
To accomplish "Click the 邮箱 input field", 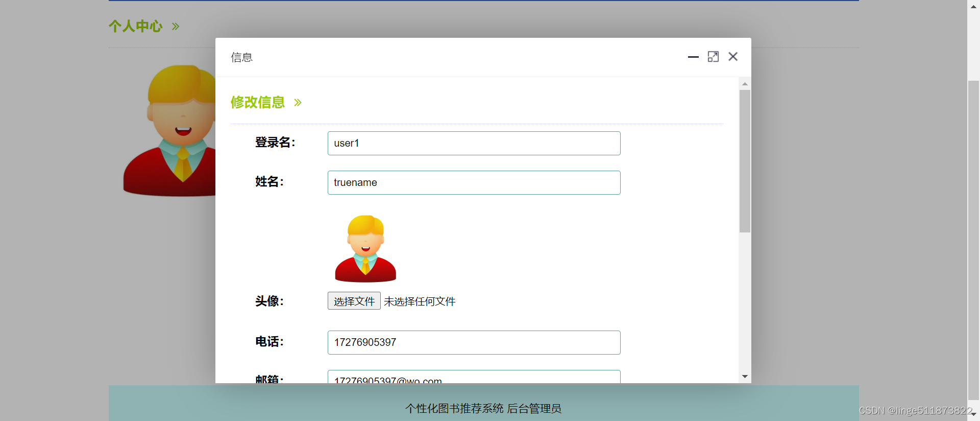I will tap(474, 377).
